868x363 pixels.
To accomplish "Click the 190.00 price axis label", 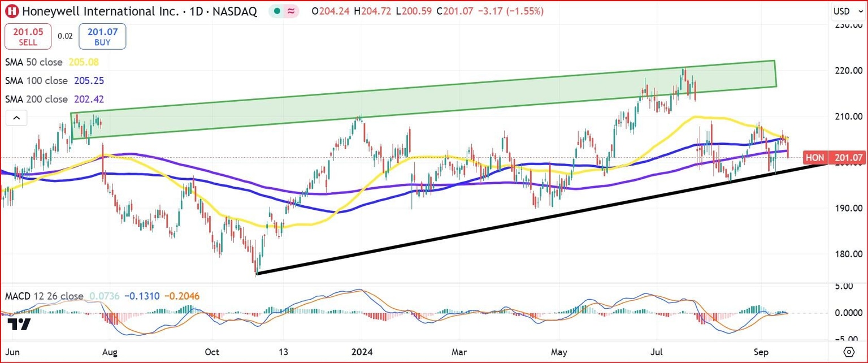I will coord(849,208).
